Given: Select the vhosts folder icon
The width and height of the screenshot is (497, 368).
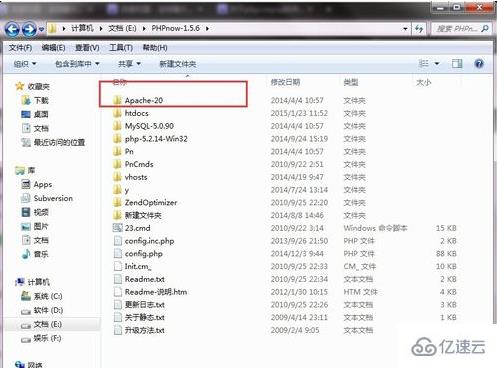Looking at the screenshot, I should [x=117, y=177].
